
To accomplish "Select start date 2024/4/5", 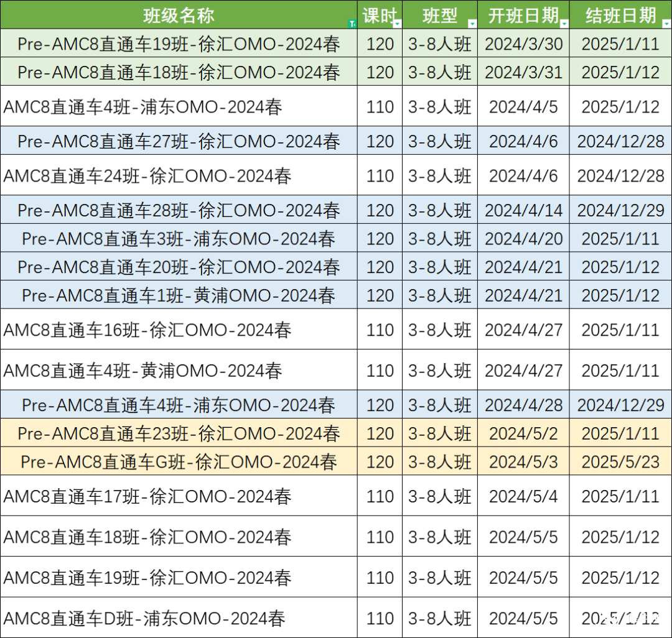I will click(523, 106).
